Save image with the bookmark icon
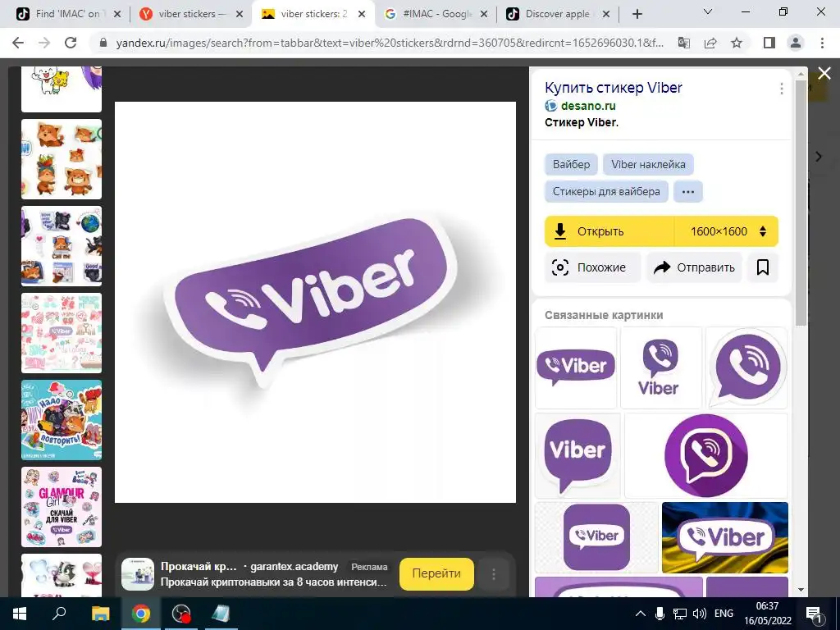Image resolution: width=840 pixels, height=630 pixels. (x=763, y=267)
